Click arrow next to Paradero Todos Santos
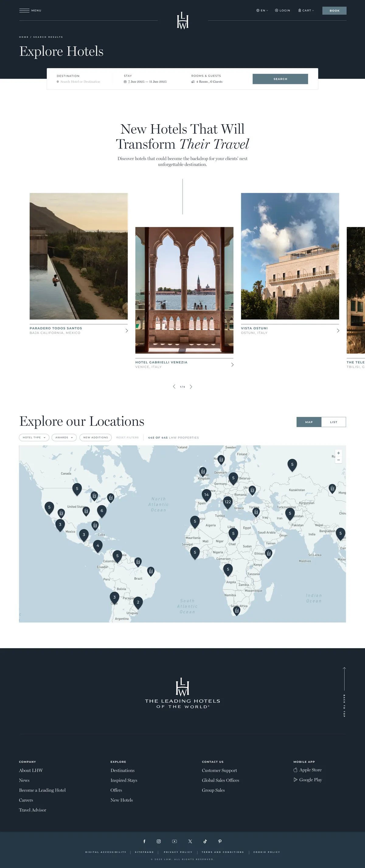Screen dimensions: 365x868 (127, 331)
